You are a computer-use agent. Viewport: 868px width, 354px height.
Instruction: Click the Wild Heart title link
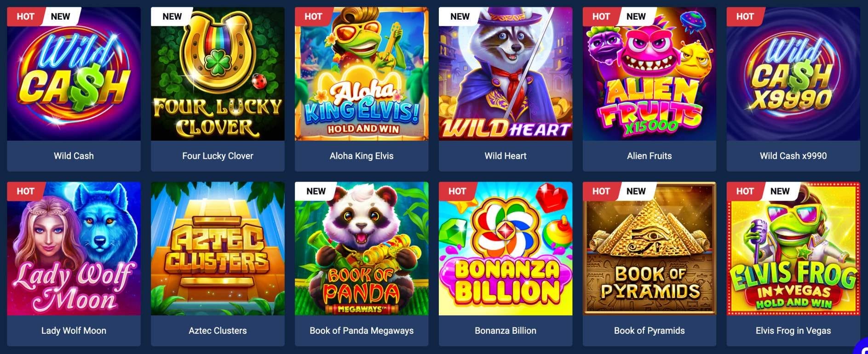(x=506, y=156)
